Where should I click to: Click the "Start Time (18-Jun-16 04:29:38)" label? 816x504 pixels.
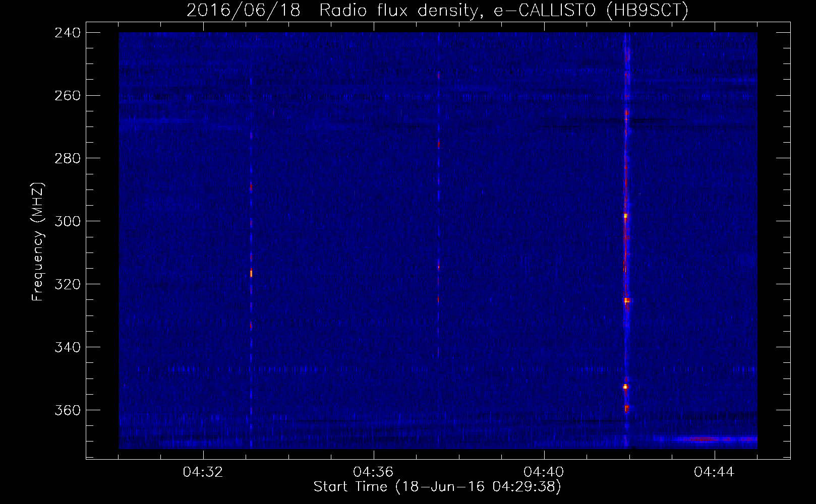tap(437, 487)
